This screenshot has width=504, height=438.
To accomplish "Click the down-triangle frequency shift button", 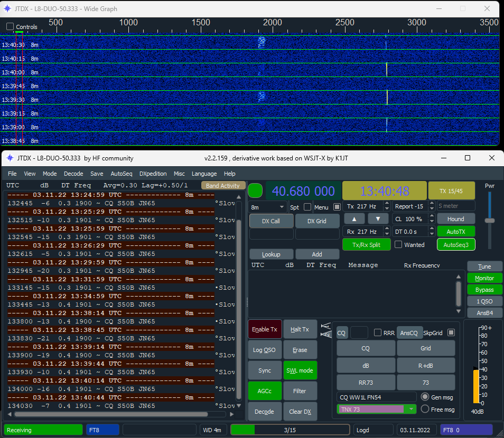I will point(378,219).
